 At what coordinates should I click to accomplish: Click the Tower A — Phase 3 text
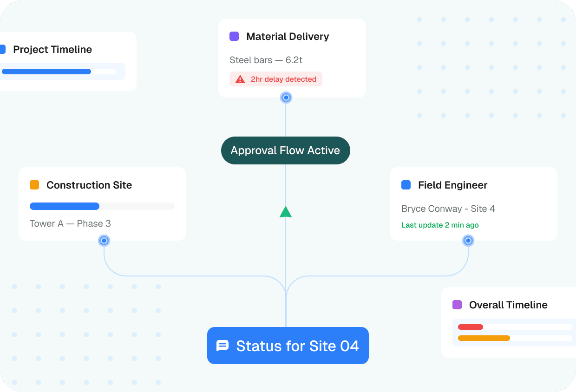[70, 223]
